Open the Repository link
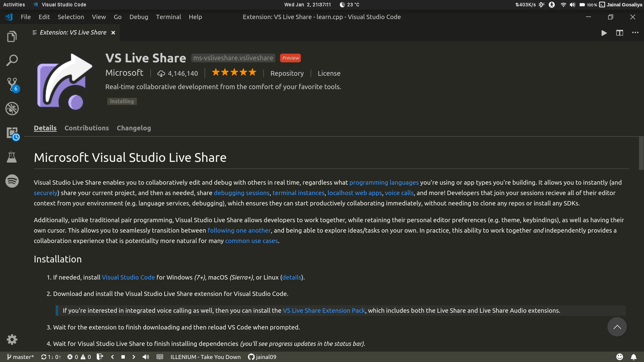The height and width of the screenshot is (362, 644). (287, 73)
